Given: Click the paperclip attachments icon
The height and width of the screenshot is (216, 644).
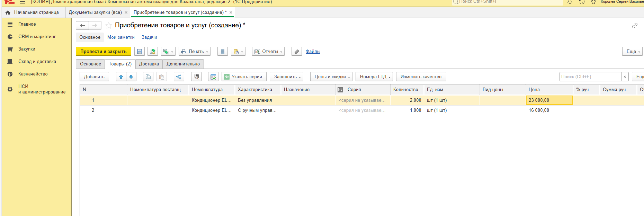Looking at the screenshot, I should [x=297, y=52].
